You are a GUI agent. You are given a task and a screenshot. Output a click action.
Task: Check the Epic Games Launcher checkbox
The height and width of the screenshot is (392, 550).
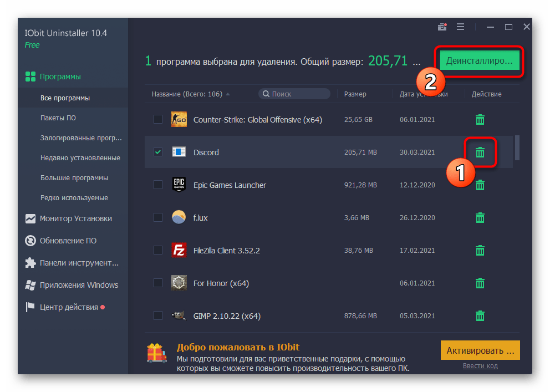point(157,185)
